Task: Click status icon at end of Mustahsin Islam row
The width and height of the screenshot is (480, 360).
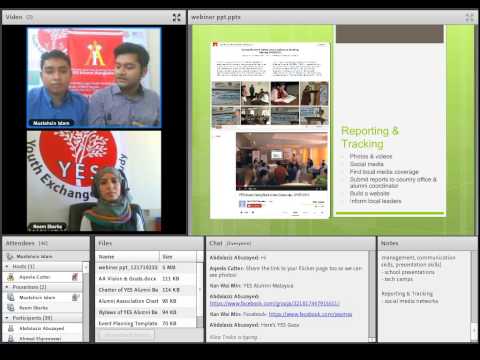Action: (x=76, y=297)
